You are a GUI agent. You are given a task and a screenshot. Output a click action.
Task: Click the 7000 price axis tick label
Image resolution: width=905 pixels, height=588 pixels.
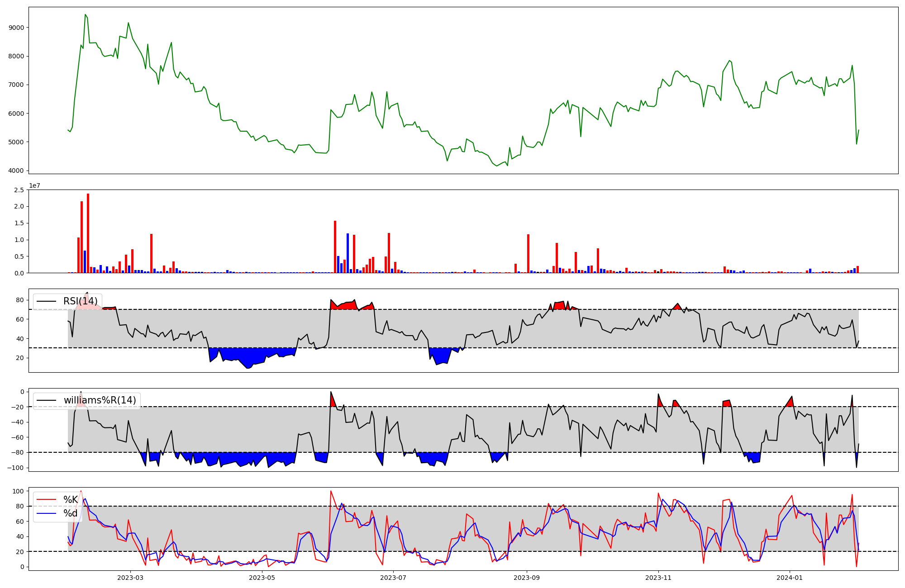16,85
